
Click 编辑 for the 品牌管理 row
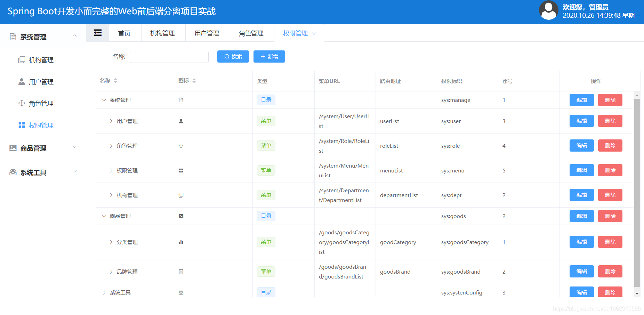[x=582, y=271]
